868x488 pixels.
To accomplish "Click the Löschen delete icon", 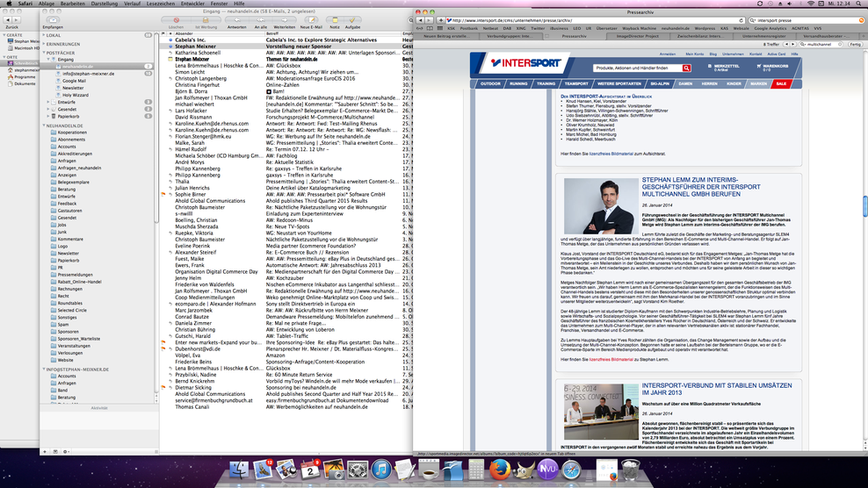I will tap(176, 20).
